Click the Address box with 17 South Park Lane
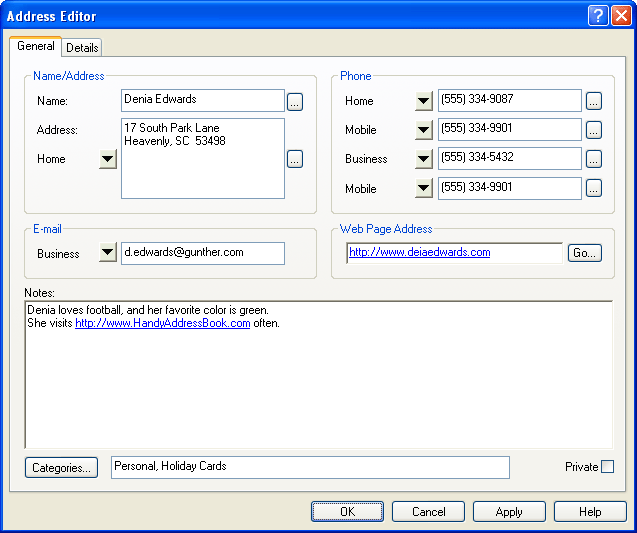Screen dimensions: 637x533 click(203, 158)
